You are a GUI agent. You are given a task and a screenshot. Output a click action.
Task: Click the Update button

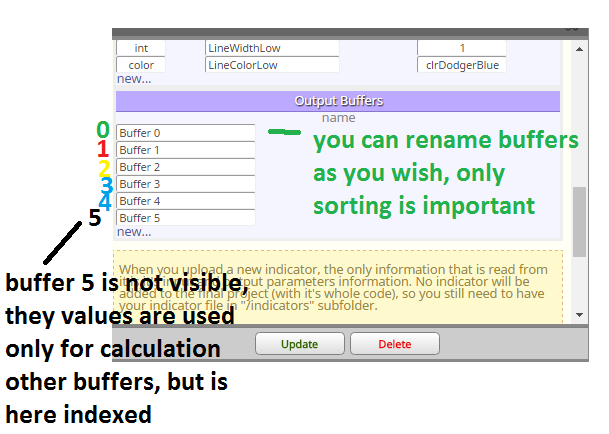(299, 343)
